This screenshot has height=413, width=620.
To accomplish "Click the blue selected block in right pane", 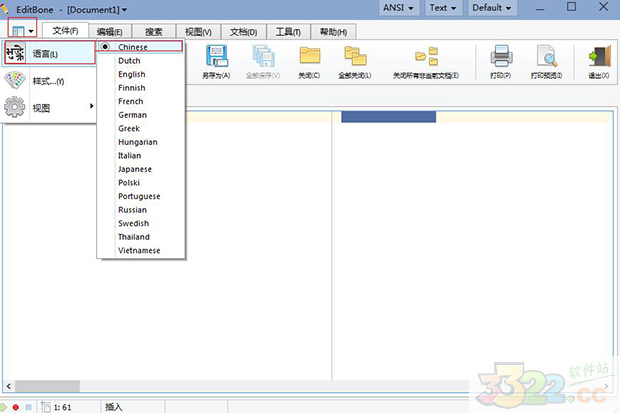I will click(388, 117).
